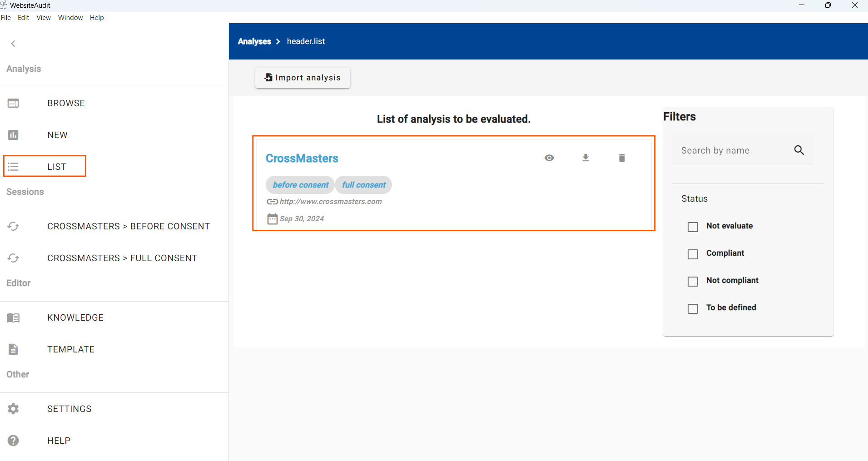
Task: Close the WebsiteAudit window
Action: coord(854,5)
